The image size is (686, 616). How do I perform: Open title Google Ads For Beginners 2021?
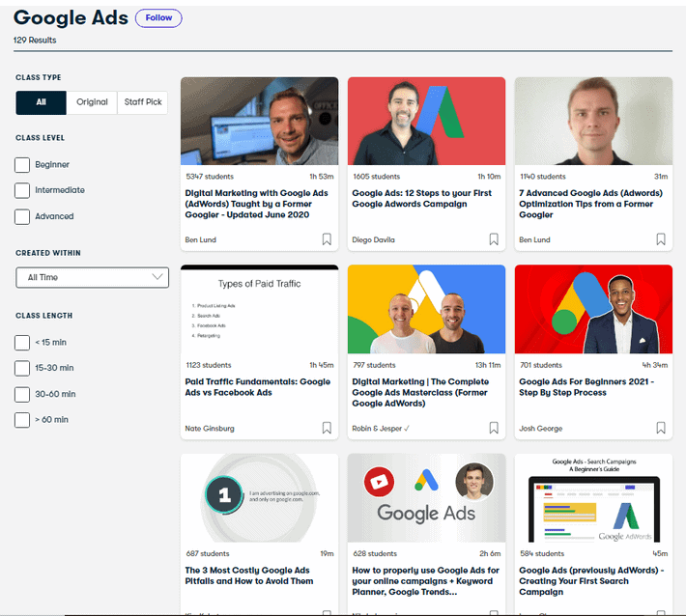pos(586,387)
